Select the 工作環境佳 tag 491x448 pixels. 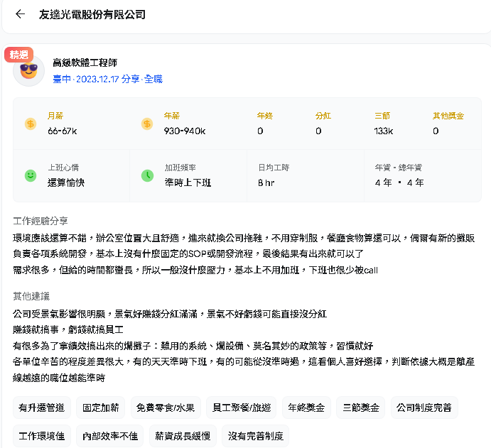coord(42,436)
